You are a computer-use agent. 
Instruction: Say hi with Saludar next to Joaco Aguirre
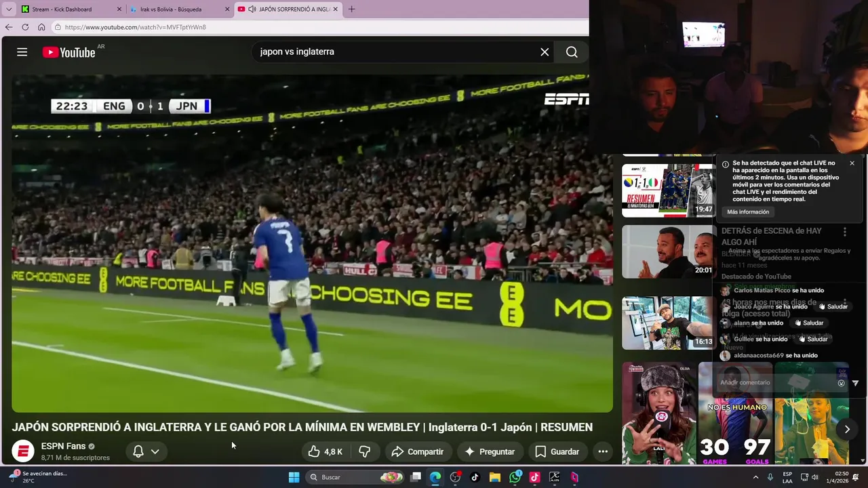pos(833,306)
